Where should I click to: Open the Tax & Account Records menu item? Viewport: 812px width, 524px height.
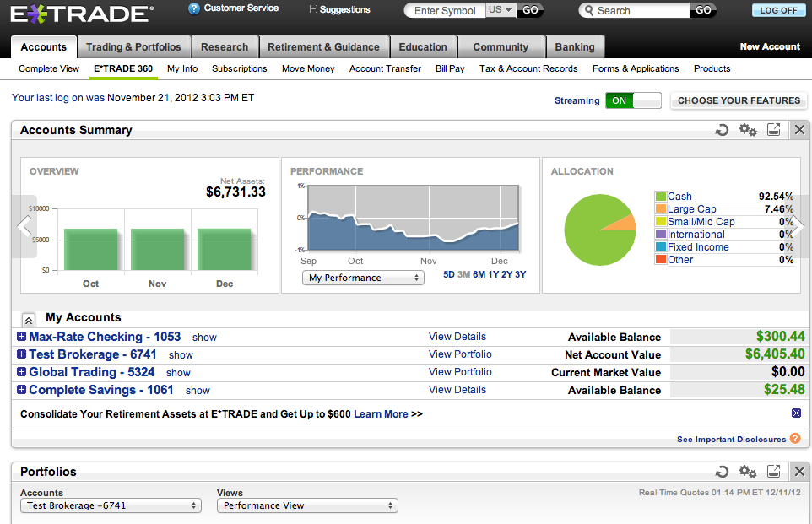(528, 68)
